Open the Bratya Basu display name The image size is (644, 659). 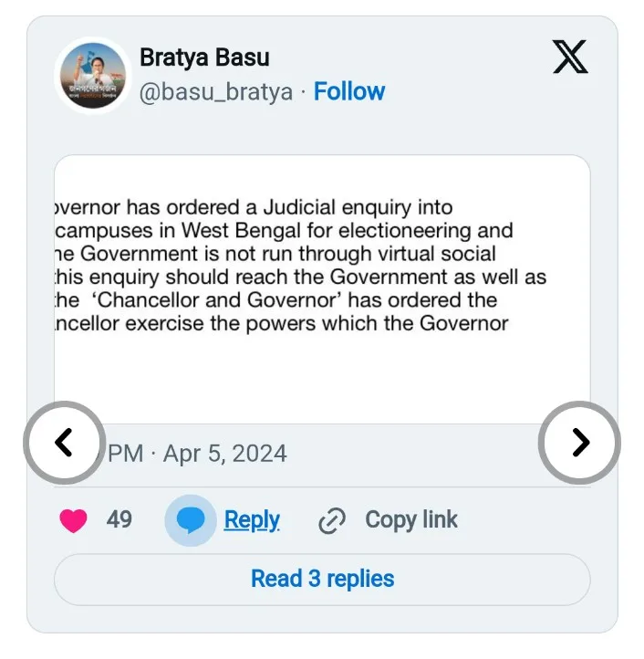coord(204,58)
